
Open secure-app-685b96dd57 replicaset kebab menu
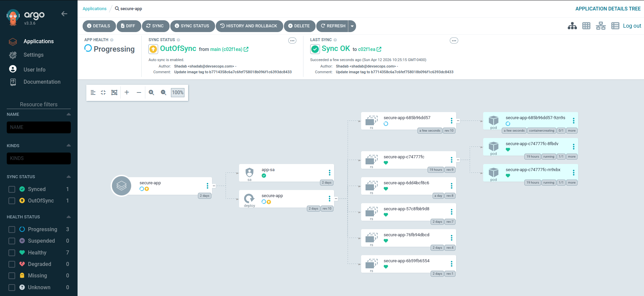point(451,121)
